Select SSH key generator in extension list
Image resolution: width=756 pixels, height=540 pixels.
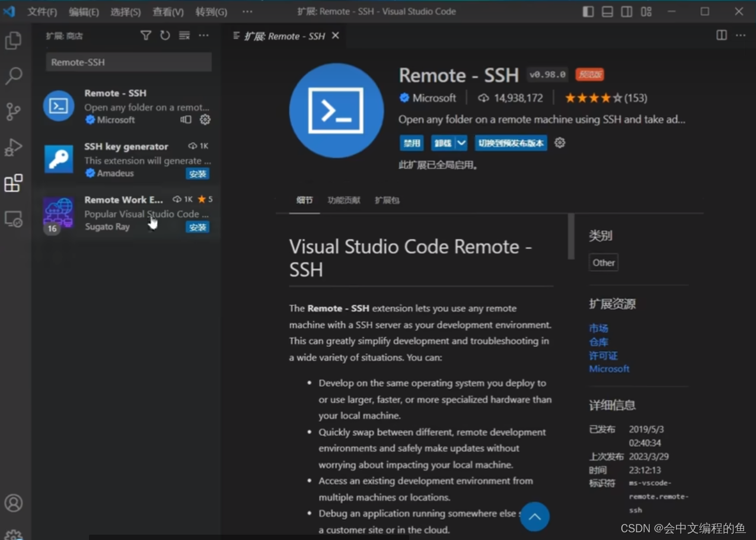pos(127,159)
